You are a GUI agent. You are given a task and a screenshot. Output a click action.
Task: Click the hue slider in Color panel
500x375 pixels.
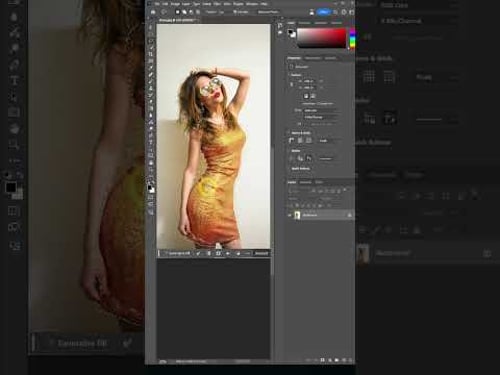(x=352, y=38)
